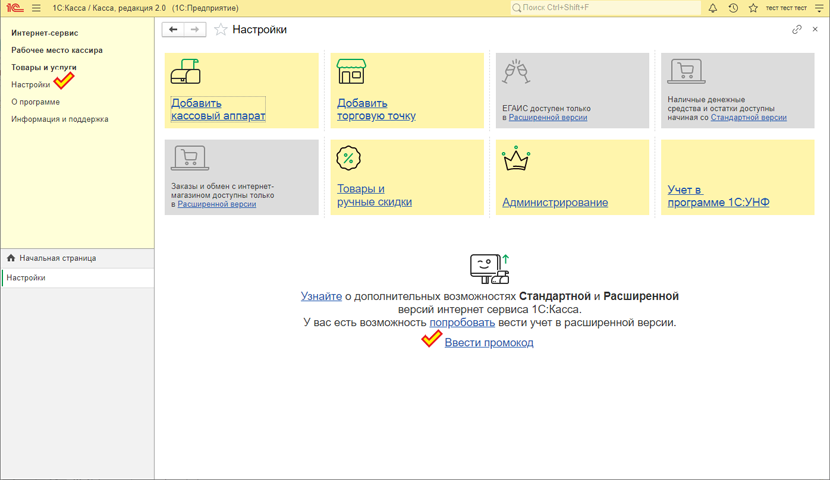Open the 'Ввести промокод' link
This screenshot has width=830, height=480.
489,342
